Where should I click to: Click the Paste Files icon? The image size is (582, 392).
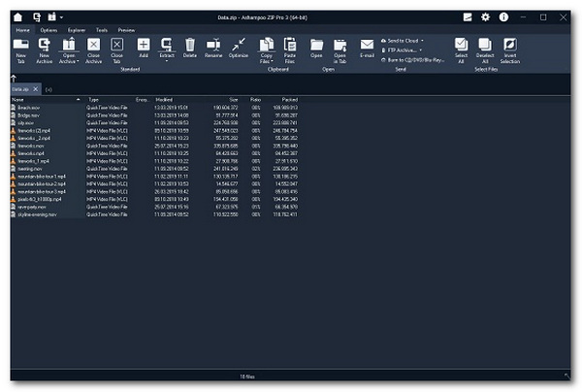tap(290, 45)
